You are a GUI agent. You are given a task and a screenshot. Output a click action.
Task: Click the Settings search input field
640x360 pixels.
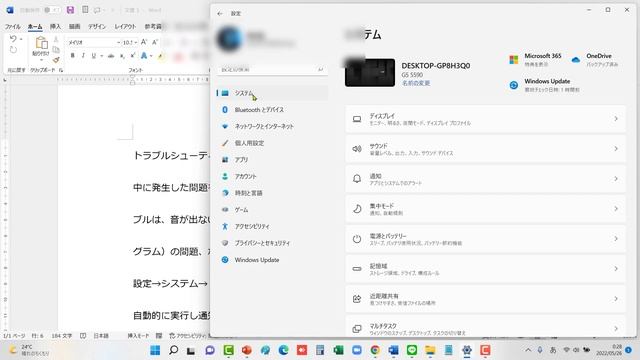pyautogui.click(x=272, y=70)
